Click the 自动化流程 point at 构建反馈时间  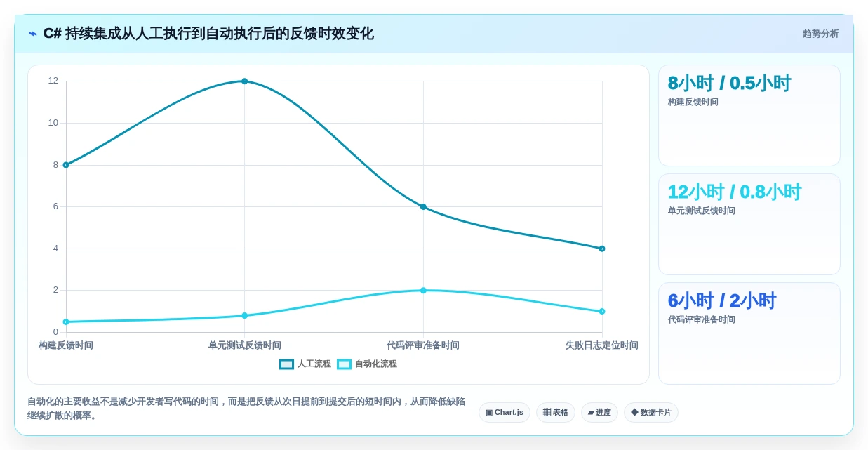[x=66, y=322]
